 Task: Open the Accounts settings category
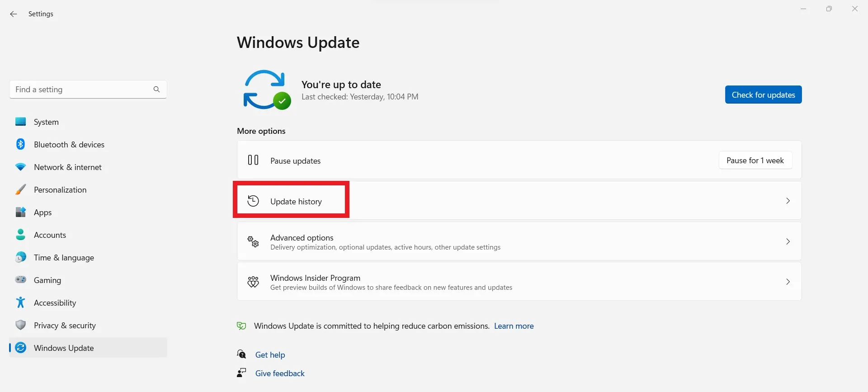pos(50,235)
